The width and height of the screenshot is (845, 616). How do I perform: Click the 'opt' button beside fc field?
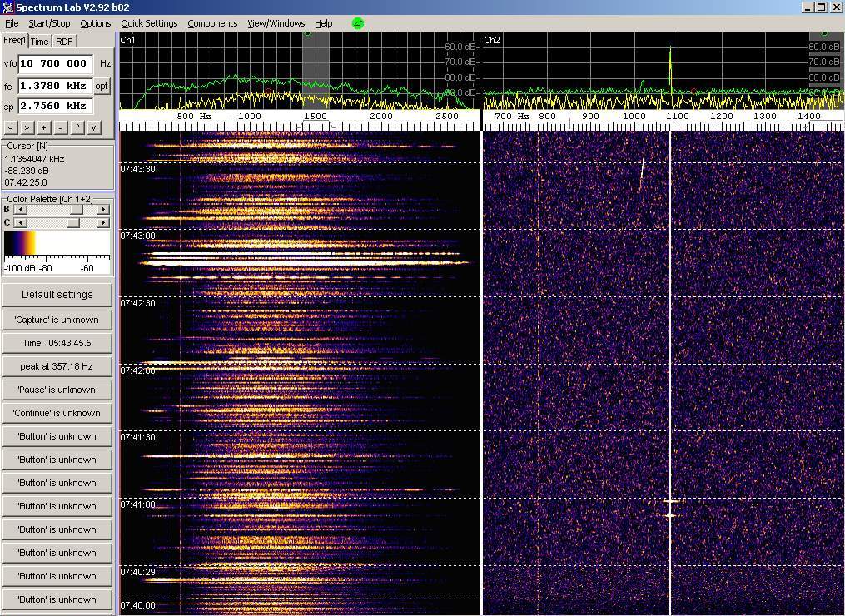pyautogui.click(x=101, y=86)
